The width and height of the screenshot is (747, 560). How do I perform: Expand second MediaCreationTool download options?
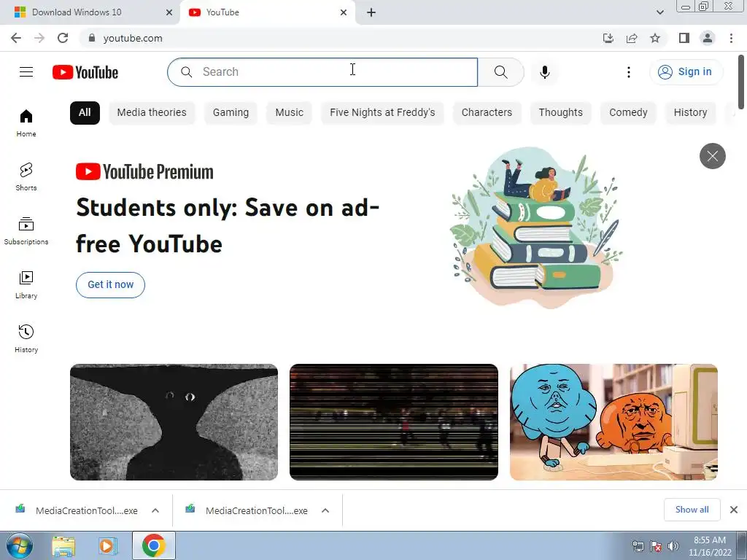[325, 510]
